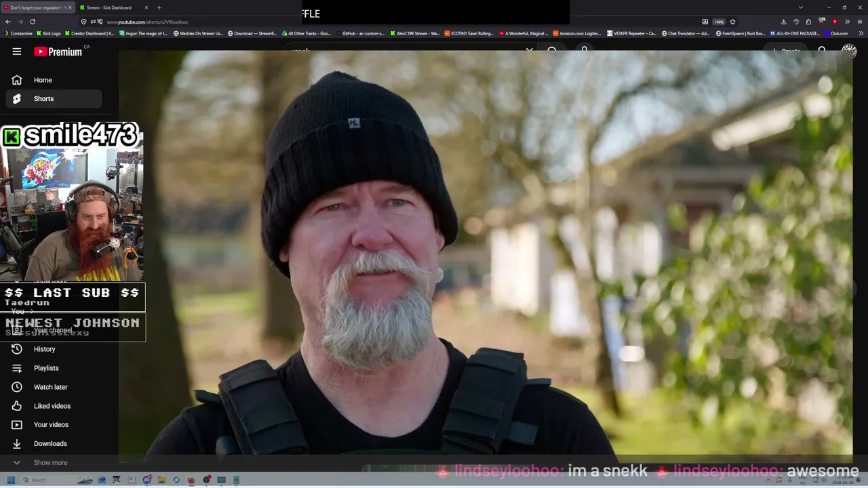This screenshot has width=868, height=488.
Task: Select Shorts in the YouTube sidebar
Action: [x=54, y=99]
